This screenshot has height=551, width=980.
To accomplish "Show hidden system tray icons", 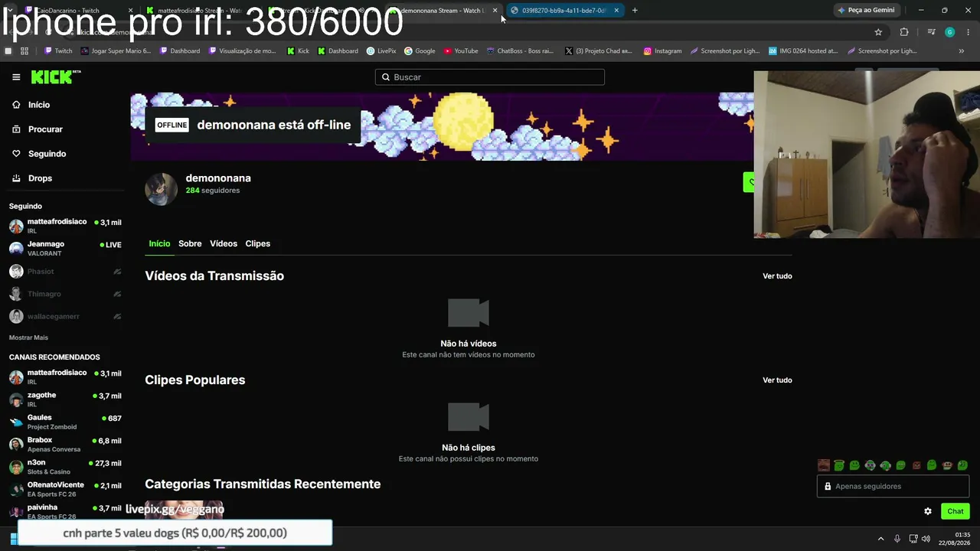I will coord(880,539).
